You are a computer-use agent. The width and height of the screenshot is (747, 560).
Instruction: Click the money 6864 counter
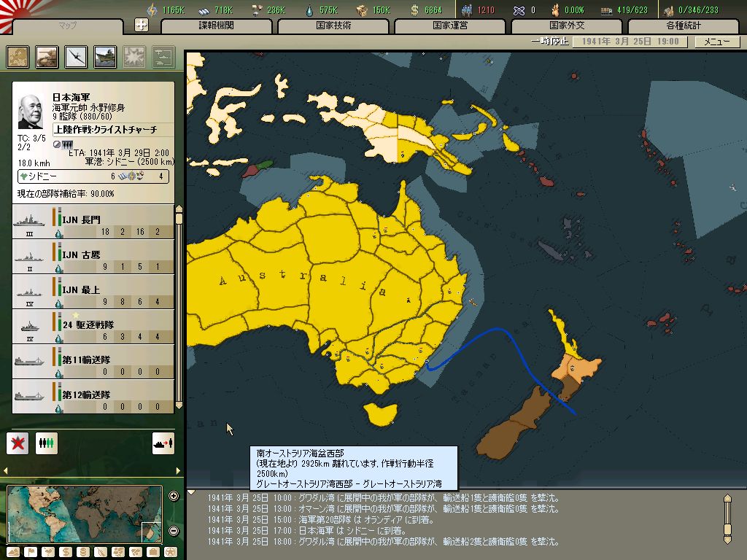[x=426, y=9]
